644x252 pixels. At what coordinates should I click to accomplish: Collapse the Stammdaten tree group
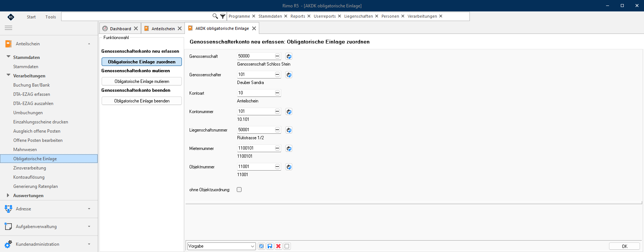(8, 57)
